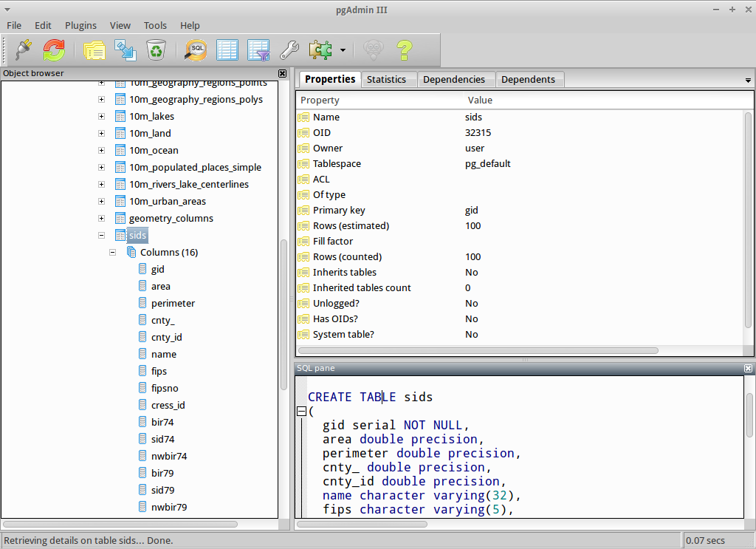
Task: Open the filtered data view icon
Action: [258, 50]
